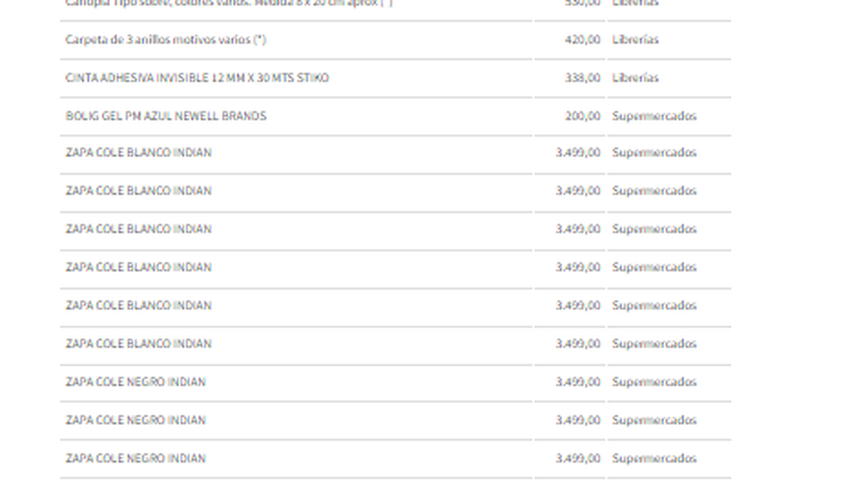Click the price of the last ZAPA COLE BLANCO row

577,344
